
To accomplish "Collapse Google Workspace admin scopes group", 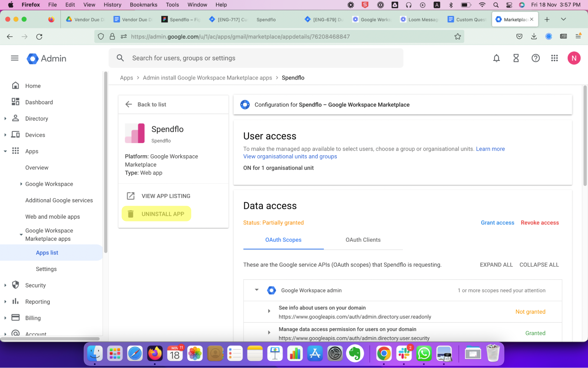I will 256,290.
